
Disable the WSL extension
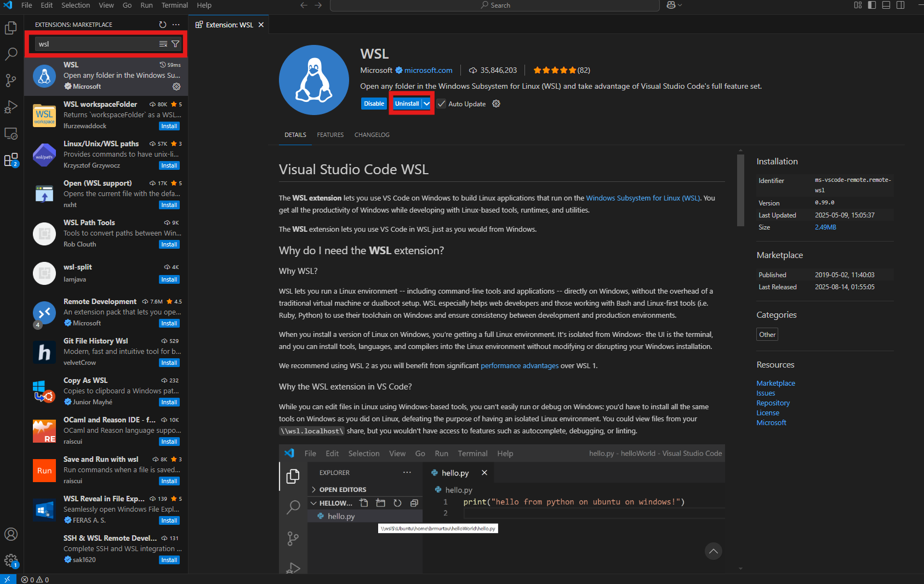point(374,104)
